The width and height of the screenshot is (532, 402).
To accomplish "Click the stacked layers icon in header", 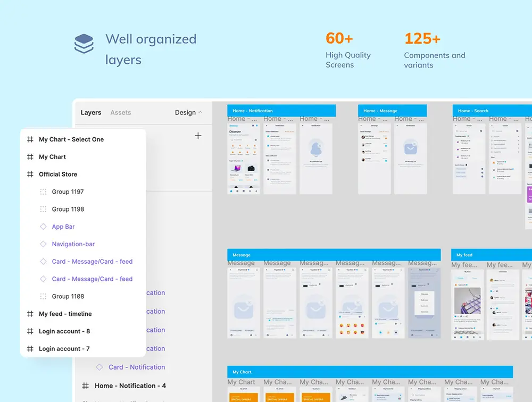I will pyautogui.click(x=84, y=44).
